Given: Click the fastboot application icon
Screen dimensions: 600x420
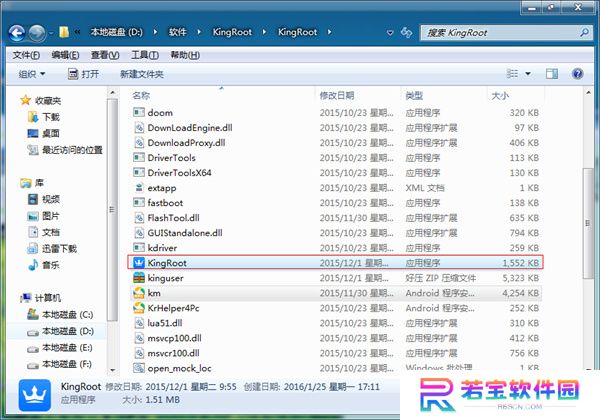Looking at the screenshot, I should point(139,203).
